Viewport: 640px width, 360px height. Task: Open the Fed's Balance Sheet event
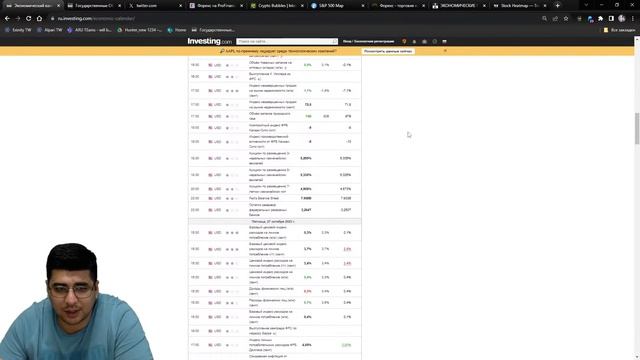point(264,198)
